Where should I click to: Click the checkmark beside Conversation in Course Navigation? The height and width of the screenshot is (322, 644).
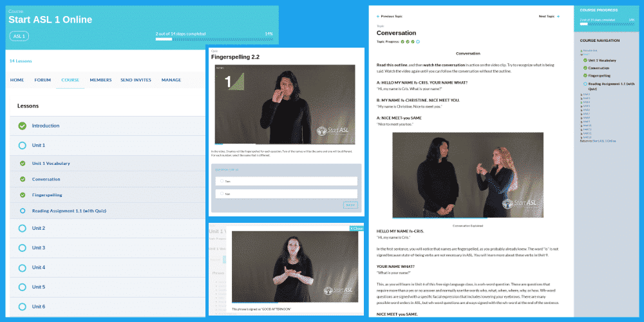pyautogui.click(x=585, y=68)
